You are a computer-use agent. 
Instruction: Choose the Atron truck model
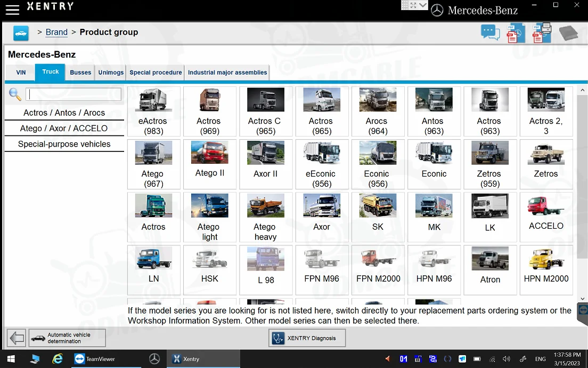pyautogui.click(x=490, y=270)
